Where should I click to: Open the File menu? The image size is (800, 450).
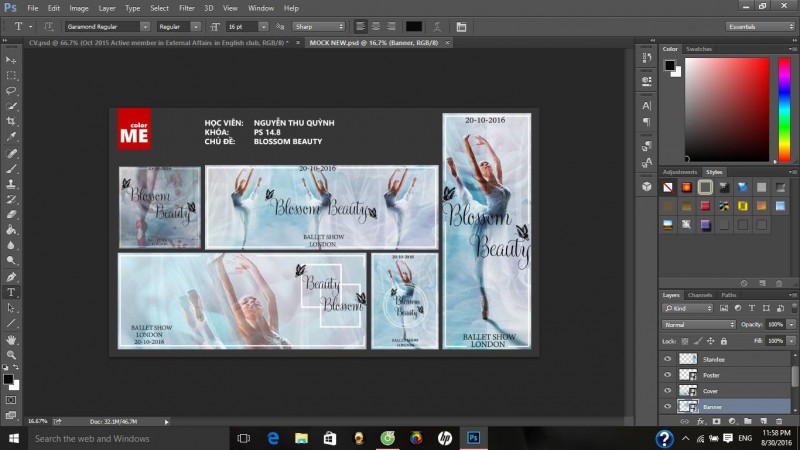33,8
